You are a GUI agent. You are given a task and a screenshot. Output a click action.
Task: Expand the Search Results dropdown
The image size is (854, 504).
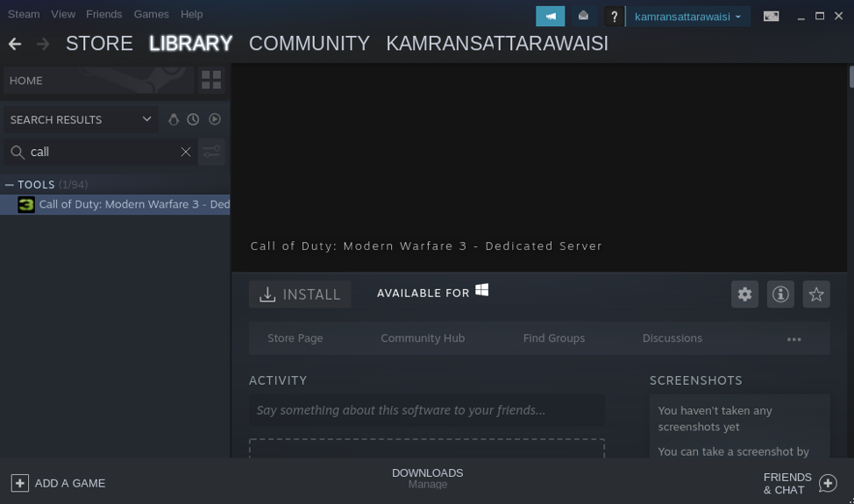(146, 119)
